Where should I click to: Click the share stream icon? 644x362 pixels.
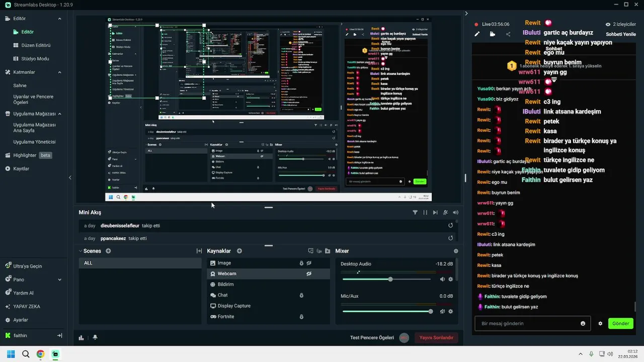point(508,34)
